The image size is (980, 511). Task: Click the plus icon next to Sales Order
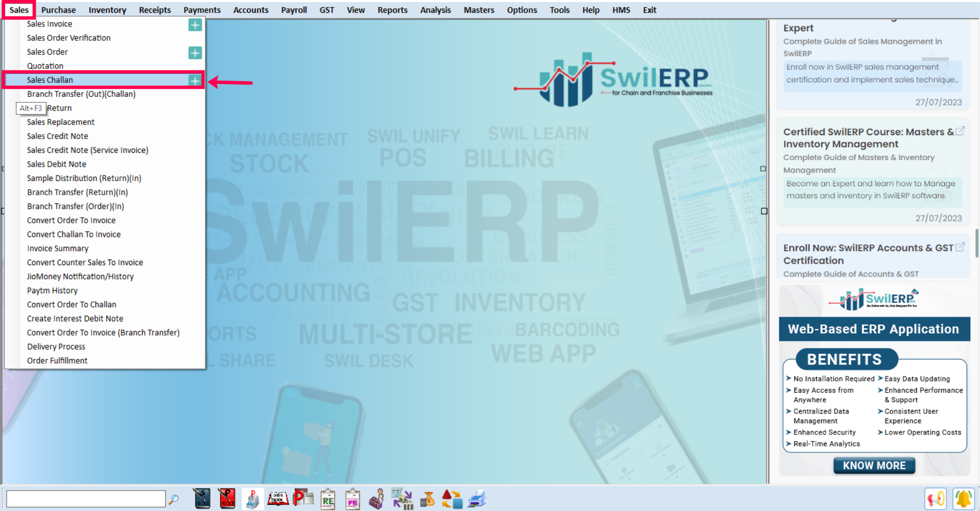[195, 53]
